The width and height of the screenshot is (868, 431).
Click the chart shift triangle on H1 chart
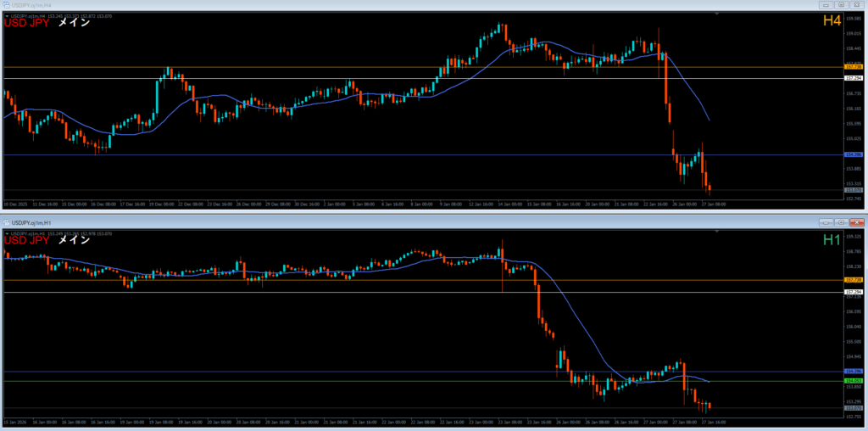pos(717,232)
